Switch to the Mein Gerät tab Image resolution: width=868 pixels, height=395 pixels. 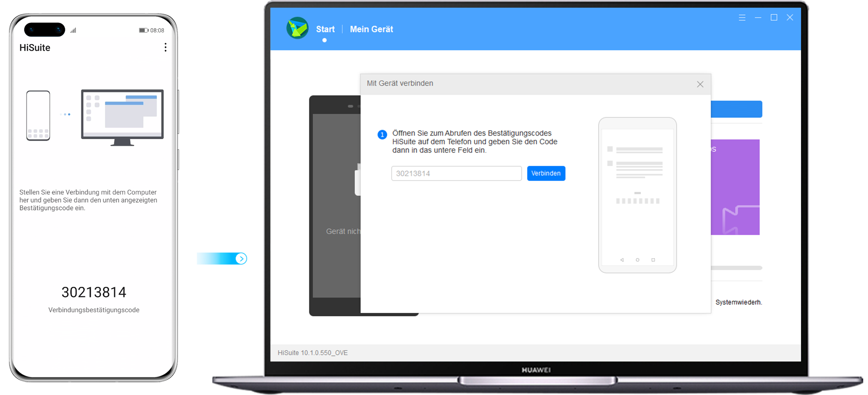(371, 29)
